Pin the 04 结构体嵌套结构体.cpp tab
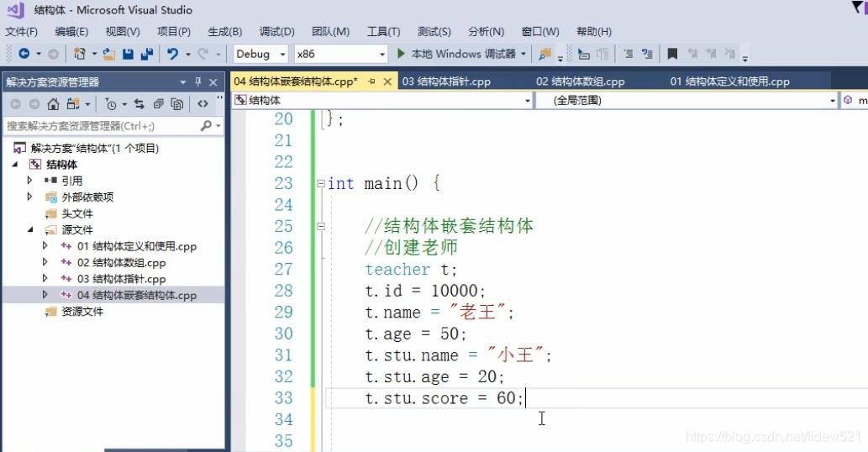The width and height of the screenshot is (868, 452). [x=371, y=81]
